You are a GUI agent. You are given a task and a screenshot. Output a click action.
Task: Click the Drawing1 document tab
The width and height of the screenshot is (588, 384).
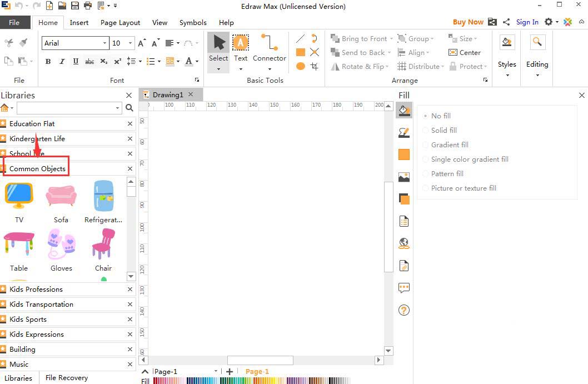pyautogui.click(x=168, y=94)
